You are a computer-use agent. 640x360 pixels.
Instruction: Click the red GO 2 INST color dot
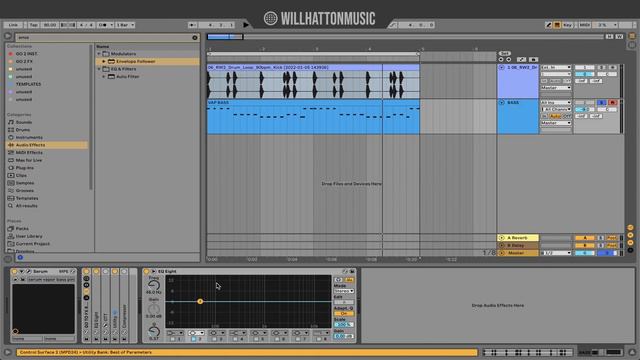(x=11, y=53)
